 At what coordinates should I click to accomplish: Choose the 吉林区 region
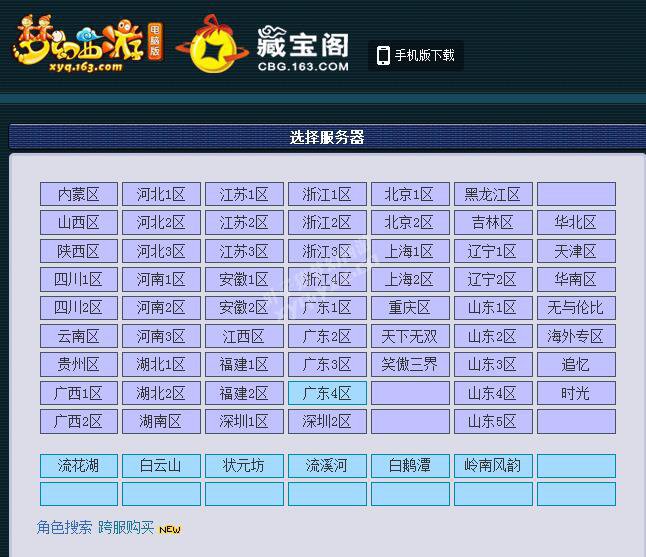coord(493,222)
